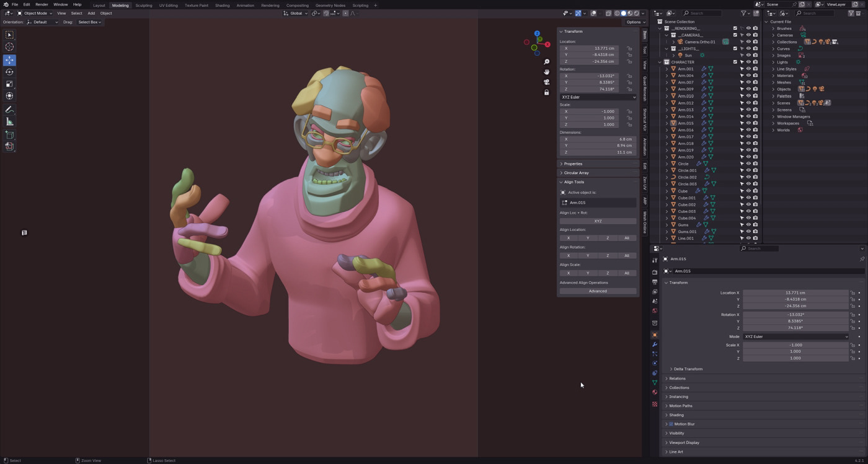868x464 pixels.
Task: Switch to the Sculpting workspace tab
Action: (x=143, y=5)
